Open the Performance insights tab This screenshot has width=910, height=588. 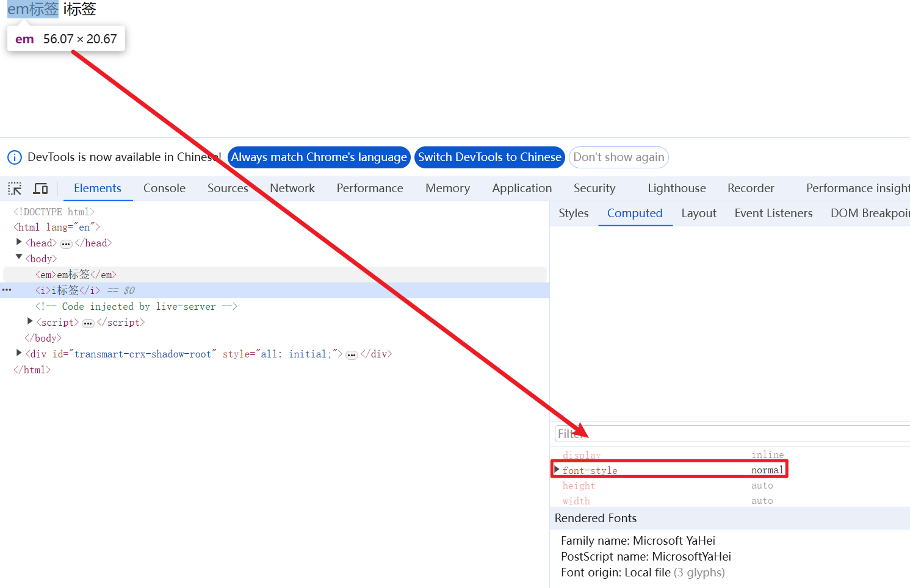click(x=858, y=188)
